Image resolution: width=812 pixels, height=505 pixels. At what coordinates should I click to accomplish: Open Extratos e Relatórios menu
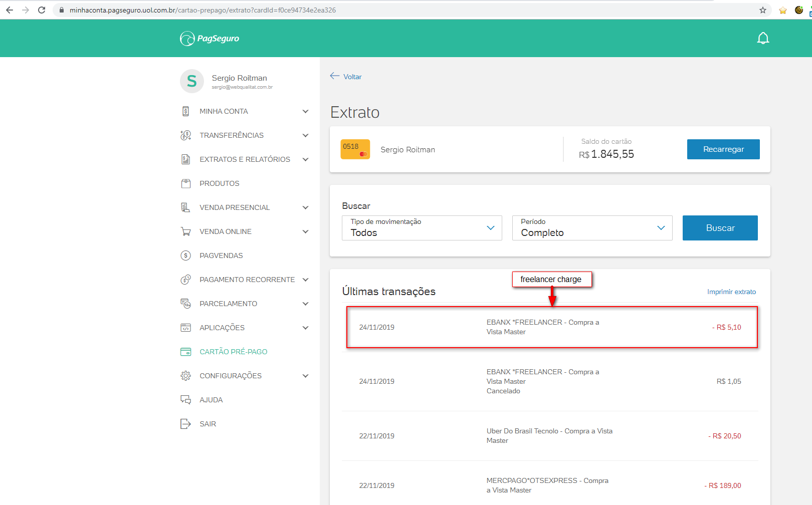coord(245,159)
